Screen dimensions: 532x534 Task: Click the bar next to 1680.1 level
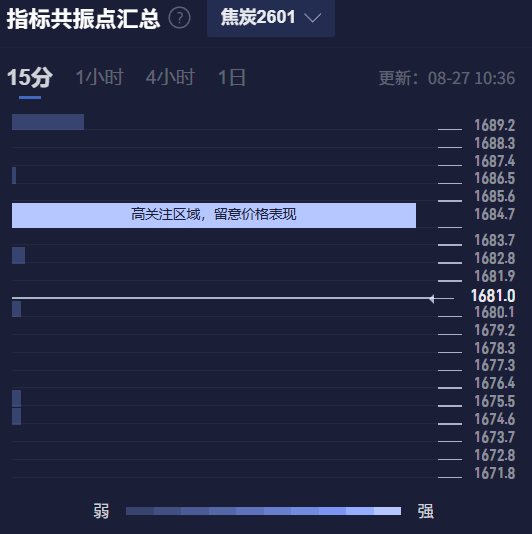[x=16, y=309]
